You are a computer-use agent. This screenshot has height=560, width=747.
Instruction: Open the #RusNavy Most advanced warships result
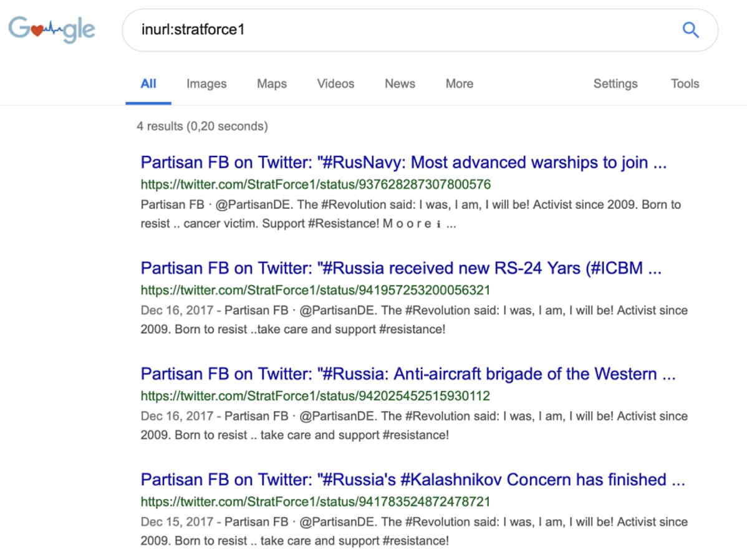click(x=403, y=163)
